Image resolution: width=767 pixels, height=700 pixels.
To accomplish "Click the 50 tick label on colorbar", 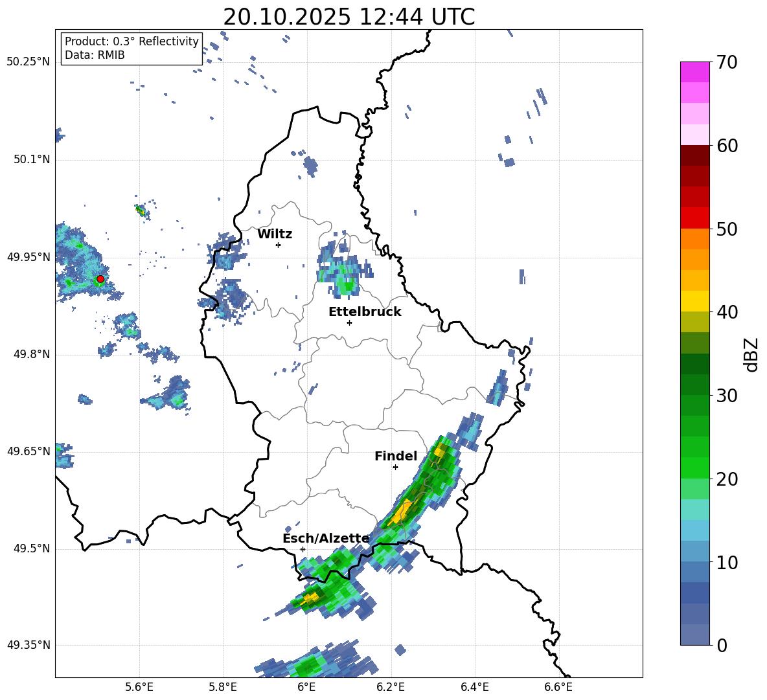I will click(726, 229).
